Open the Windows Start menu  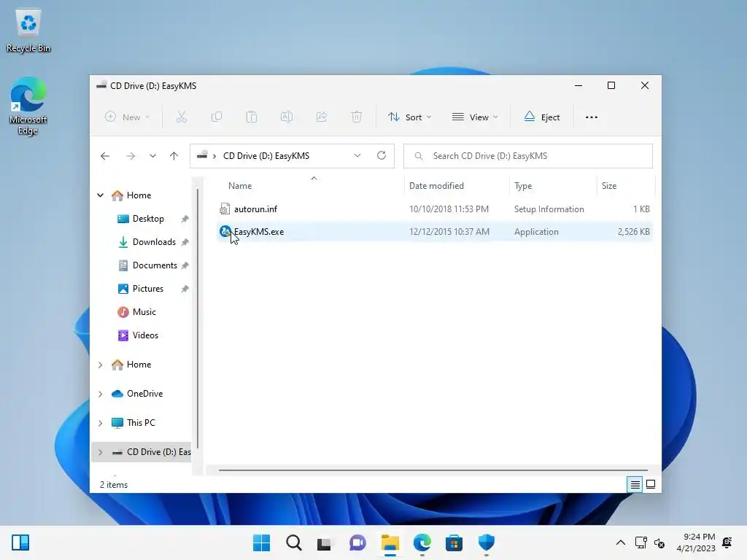[262, 542]
